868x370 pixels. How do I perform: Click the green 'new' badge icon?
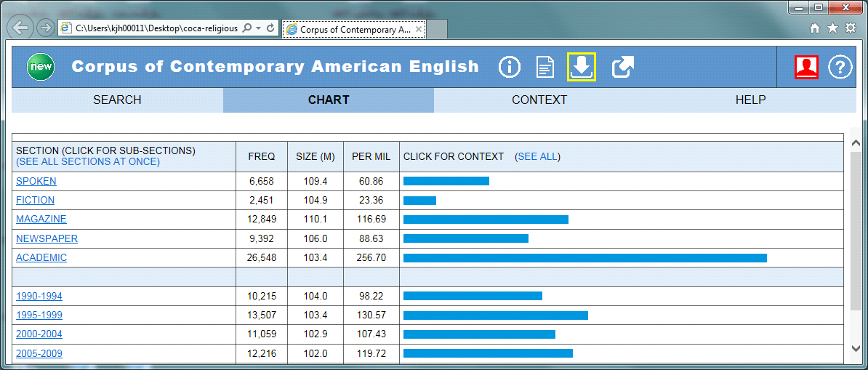tap(40, 68)
